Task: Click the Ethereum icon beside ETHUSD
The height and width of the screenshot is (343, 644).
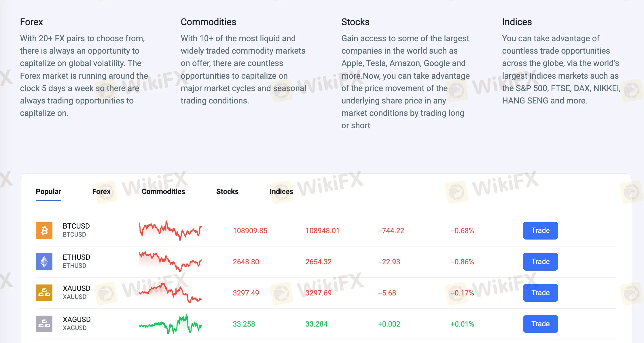Action: point(44,261)
